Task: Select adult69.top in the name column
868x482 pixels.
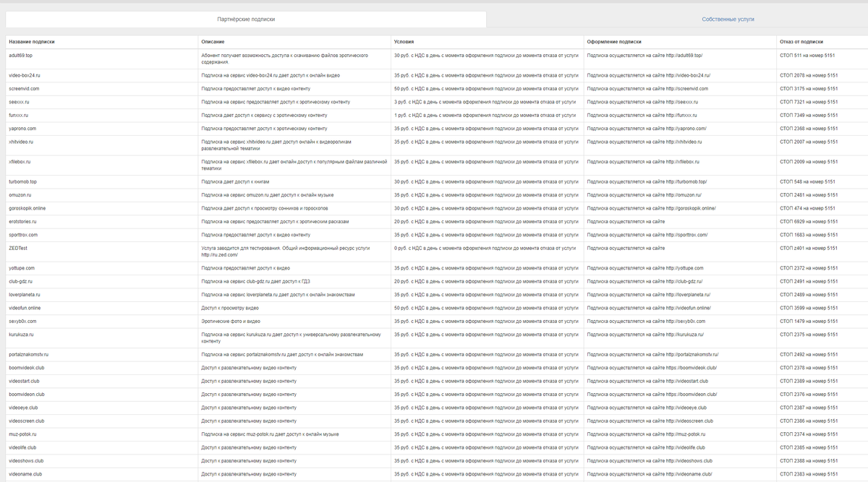Action: tap(20, 55)
